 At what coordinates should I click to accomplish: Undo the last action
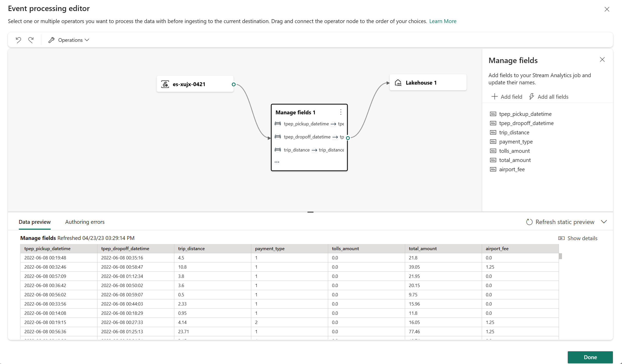click(18, 40)
